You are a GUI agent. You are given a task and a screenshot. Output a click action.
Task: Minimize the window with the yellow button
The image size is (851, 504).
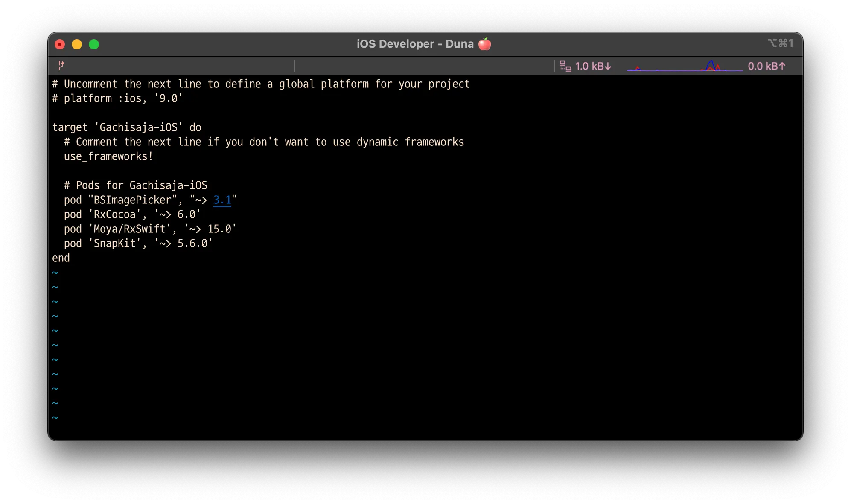tap(77, 44)
